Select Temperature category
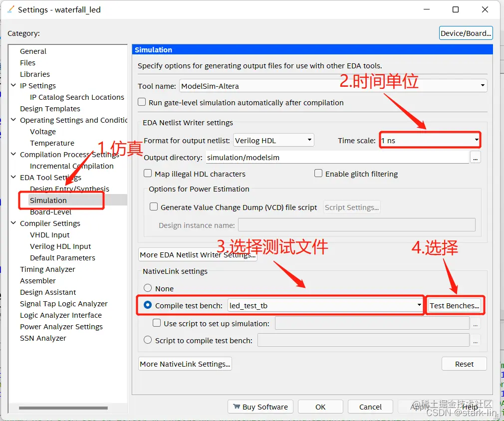Screen dimensions: 504x421 click(x=52, y=143)
